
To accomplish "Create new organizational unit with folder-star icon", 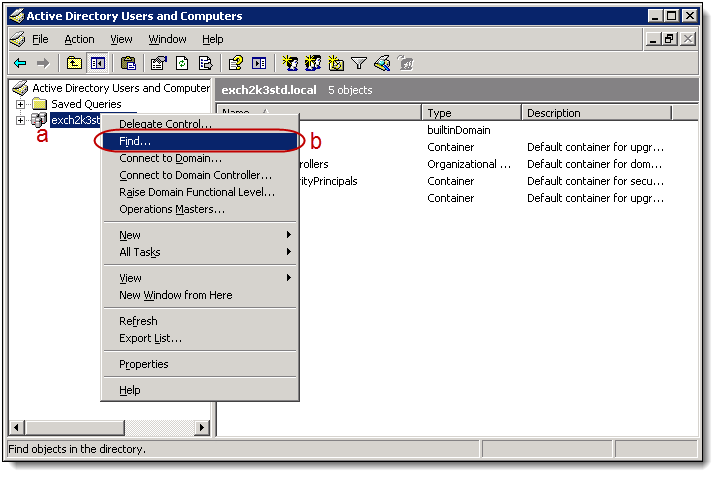I will pos(336,63).
